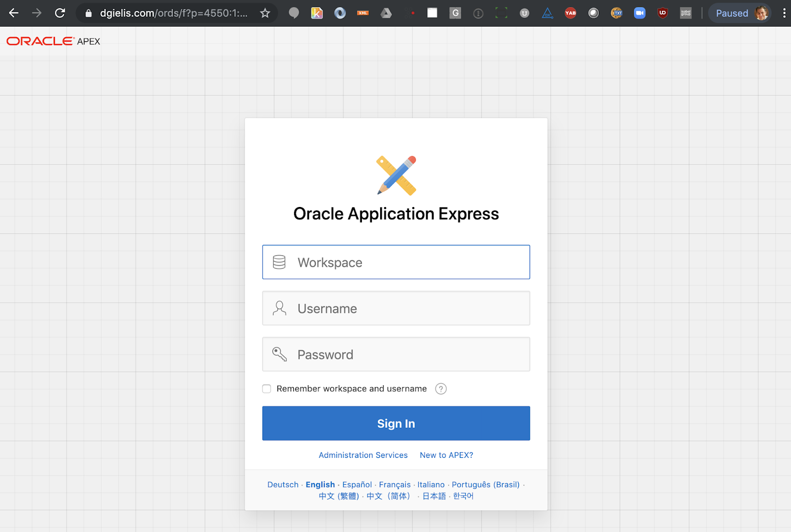The height and width of the screenshot is (532, 791).
Task: Open Administration Services
Action: point(363,455)
